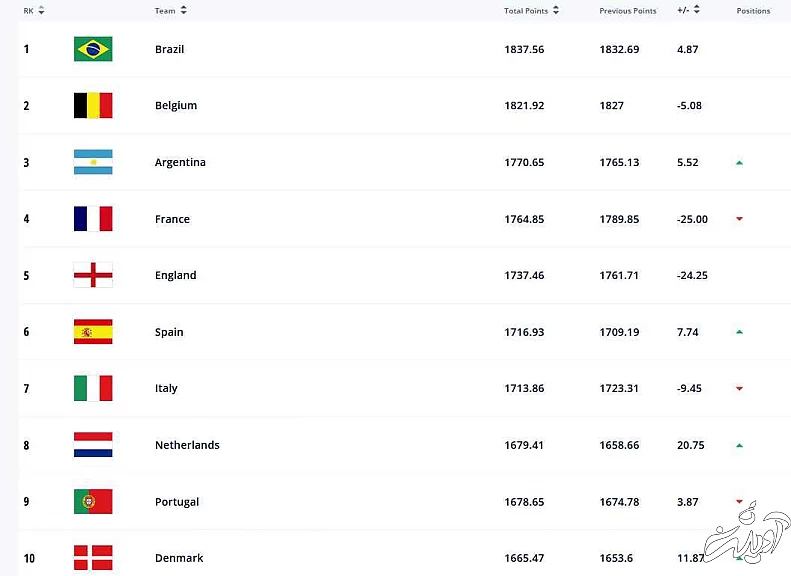
Task: Click the Italy flag icon
Action: coord(93,388)
